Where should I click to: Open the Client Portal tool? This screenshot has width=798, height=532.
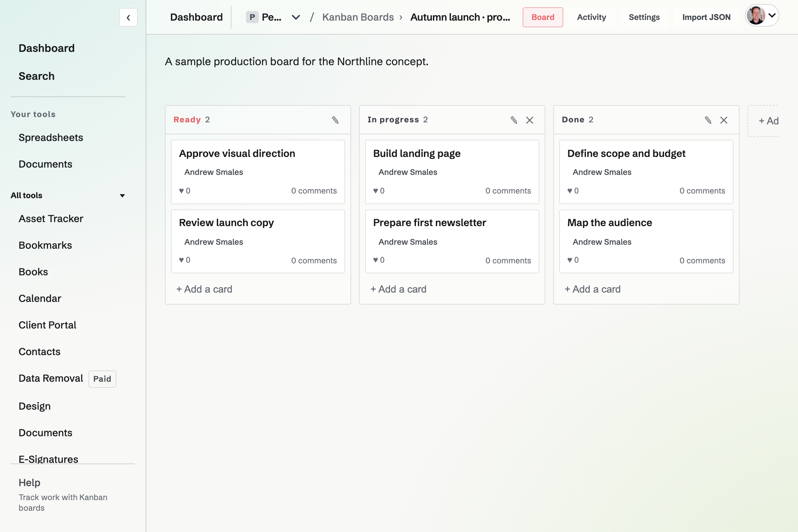pyautogui.click(x=47, y=325)
